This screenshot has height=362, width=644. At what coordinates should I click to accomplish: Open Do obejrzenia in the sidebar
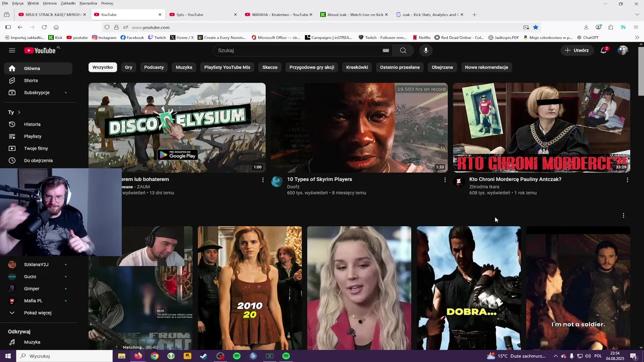(x=38, y=160)
